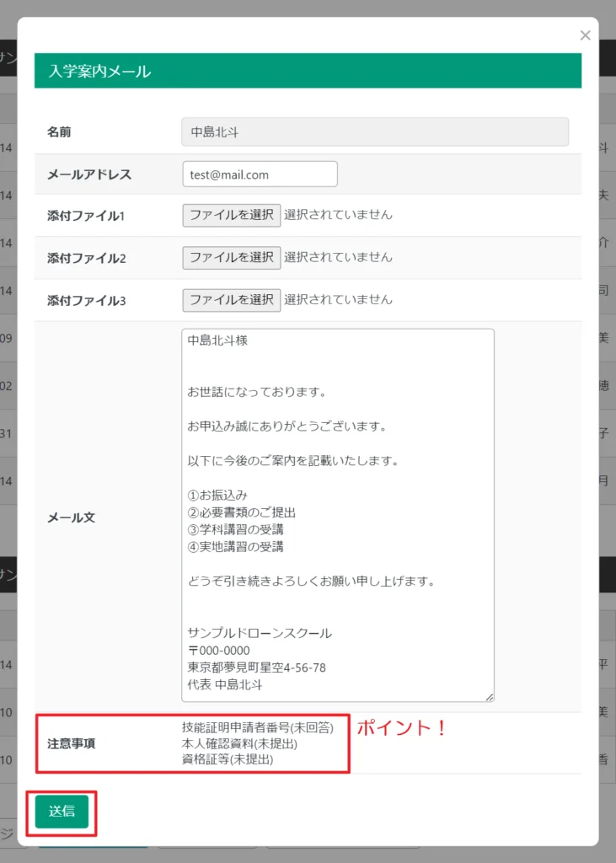Click the サンプルドローンスクール signature line
Viewport: 616px width, 863px height.
pos(260,633)
